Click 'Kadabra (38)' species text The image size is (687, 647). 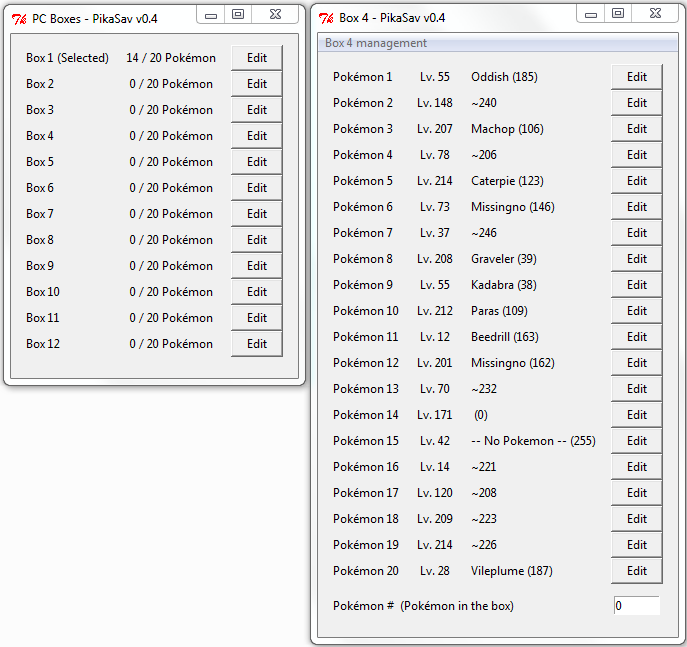[504, 285]
